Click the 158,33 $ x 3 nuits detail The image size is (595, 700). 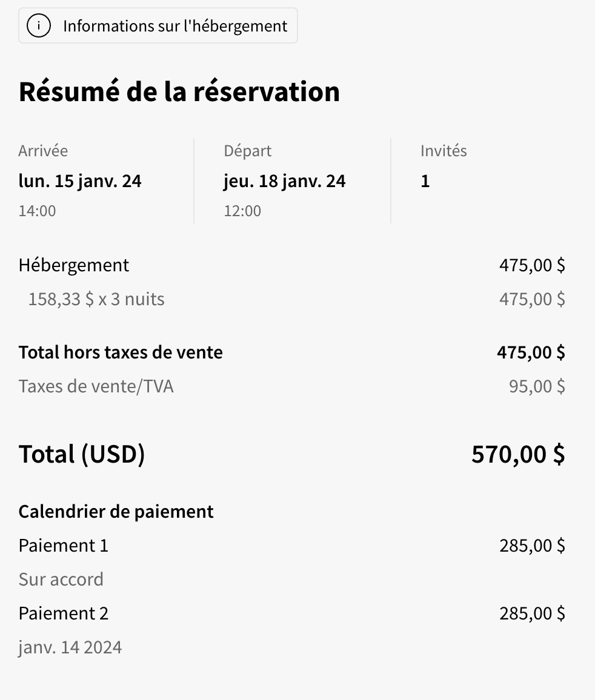[x=96, y=299]
